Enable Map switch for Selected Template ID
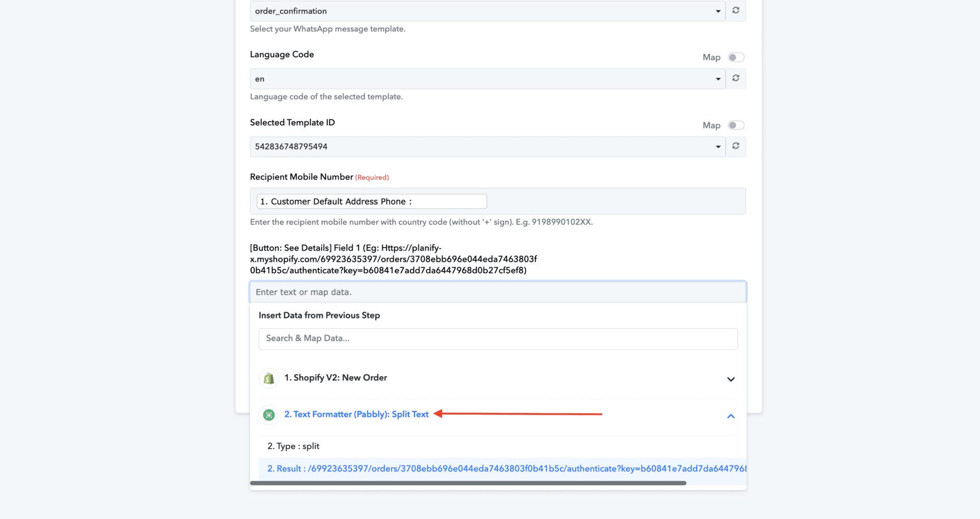The height and width of the screenshot is (519, 980). pyautogui.click(x=736, y=125)
